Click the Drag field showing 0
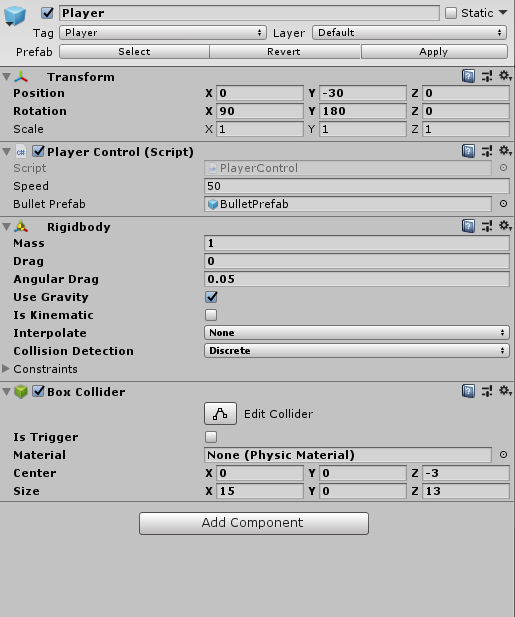This screenshot has width=515, height=617. click(357, 261)
